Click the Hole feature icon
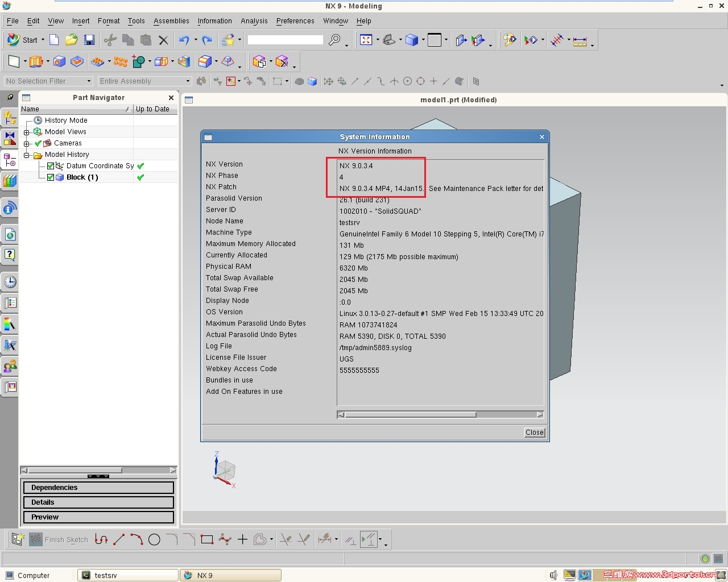Viewport: 728px width, 582px height. pos(59,61)
